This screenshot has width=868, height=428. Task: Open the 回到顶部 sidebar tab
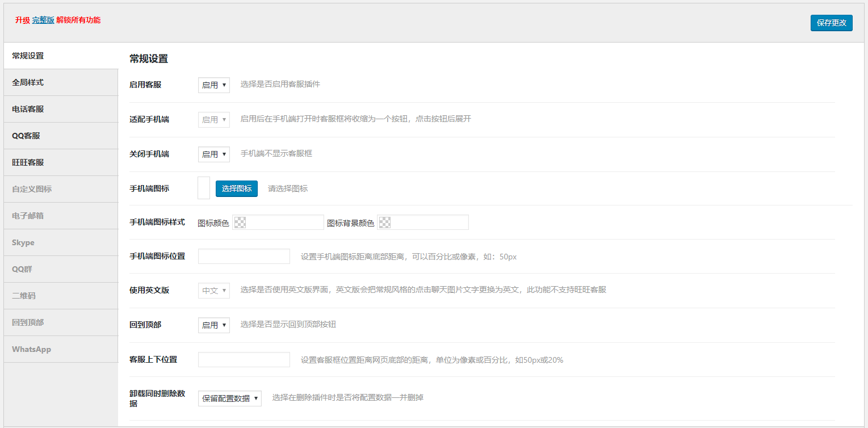[x=61, y=322]
